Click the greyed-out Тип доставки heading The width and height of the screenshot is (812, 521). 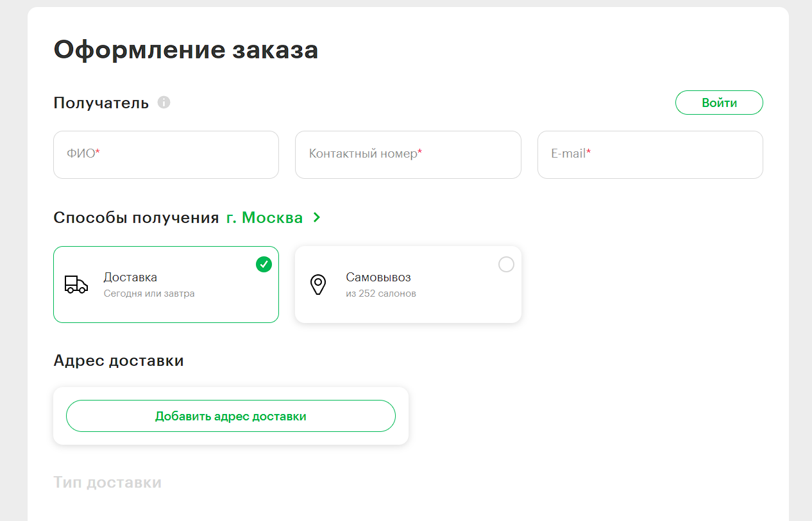[x=107, y=483]
